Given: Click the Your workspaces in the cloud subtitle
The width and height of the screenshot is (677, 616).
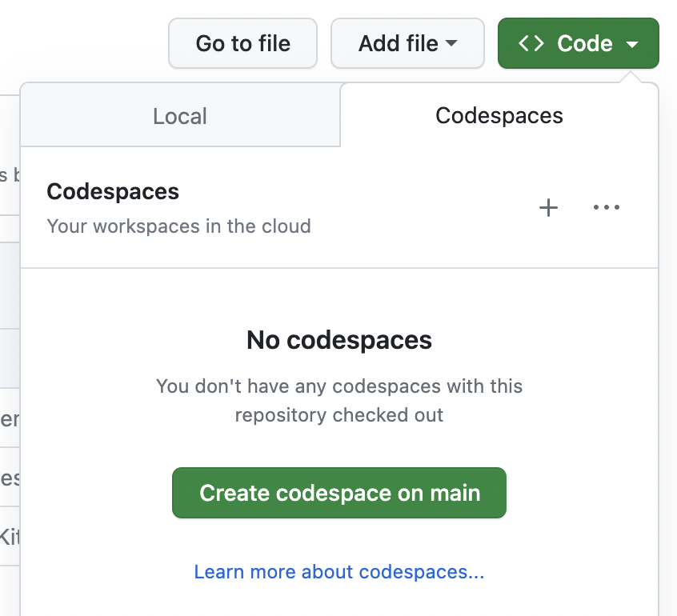Looking at the screenshot, I should click(x=178, y=226).
